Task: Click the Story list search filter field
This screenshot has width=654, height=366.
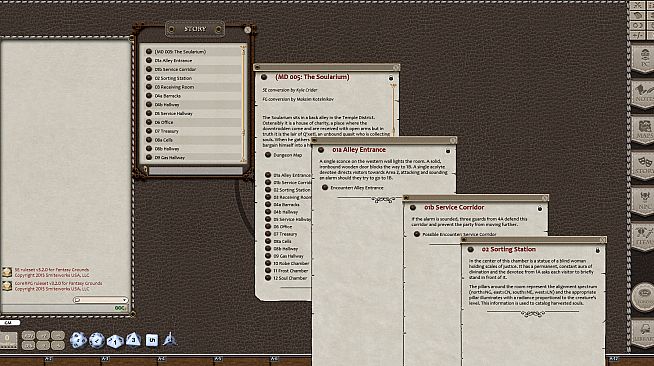Action: (195, 170)
